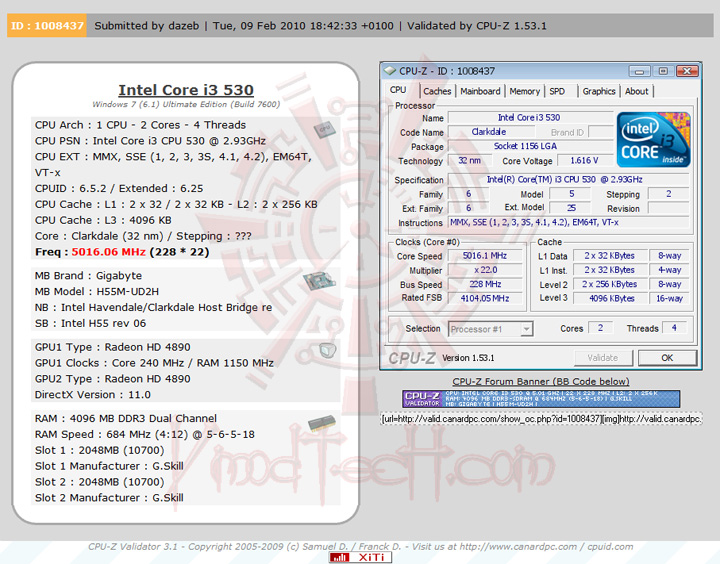Click the 16-way Level 3 associativity value
The image size is (720, 564).
click(x=669, y=299)
